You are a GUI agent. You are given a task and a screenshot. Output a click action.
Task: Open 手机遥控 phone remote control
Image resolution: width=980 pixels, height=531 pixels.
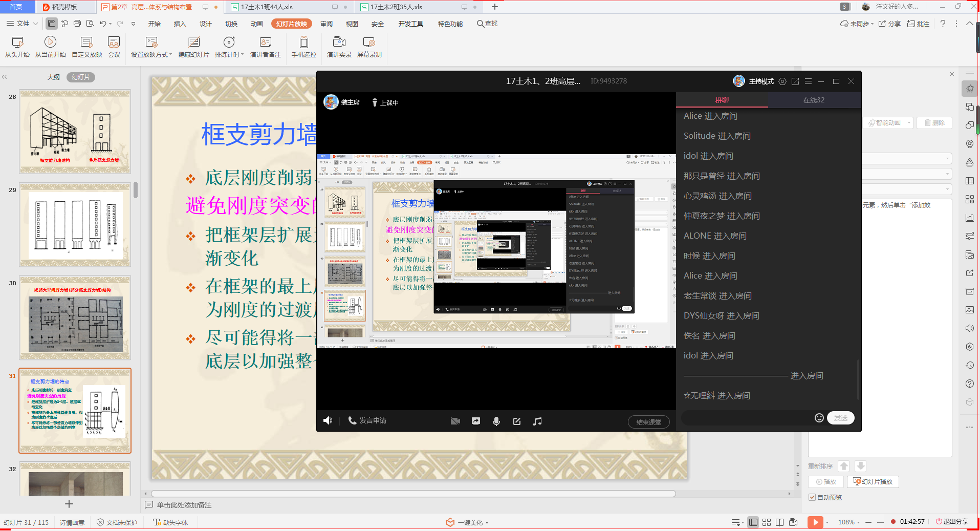pyautogui.click(x=303, y=46)
